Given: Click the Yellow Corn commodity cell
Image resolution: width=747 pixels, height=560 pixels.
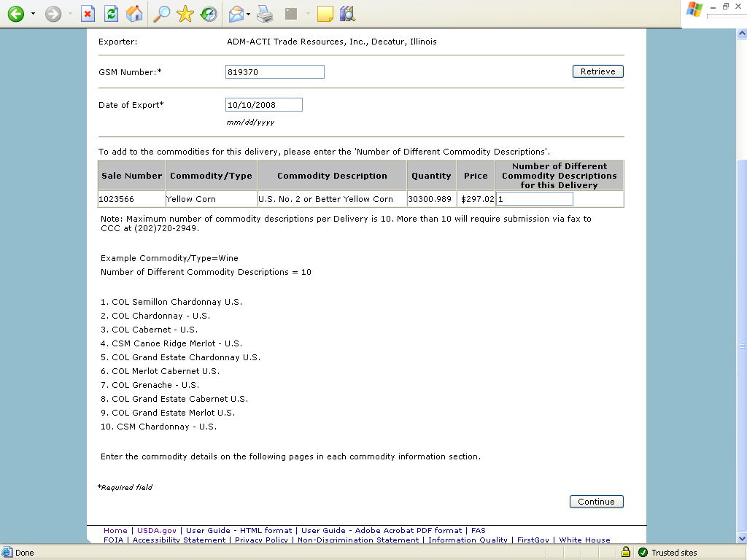Looking at the screenshot, I should pyautogui.click(x=211, y=199).
